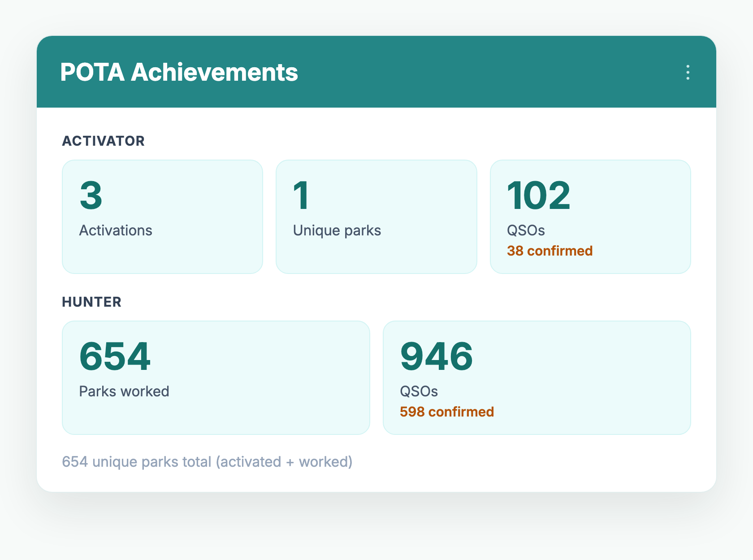Click the 38 confirmed text
Viewport: 753px width, 560px height.
coord(550,251)
